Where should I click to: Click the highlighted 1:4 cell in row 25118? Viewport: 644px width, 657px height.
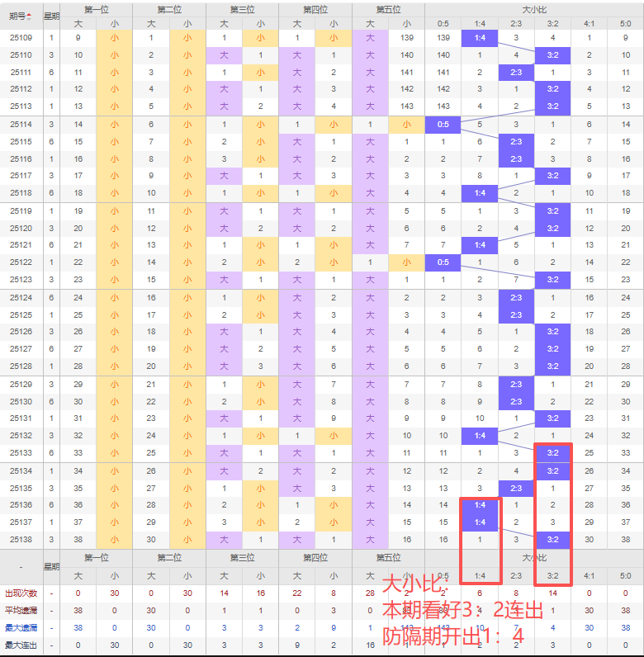pos(480,193)
